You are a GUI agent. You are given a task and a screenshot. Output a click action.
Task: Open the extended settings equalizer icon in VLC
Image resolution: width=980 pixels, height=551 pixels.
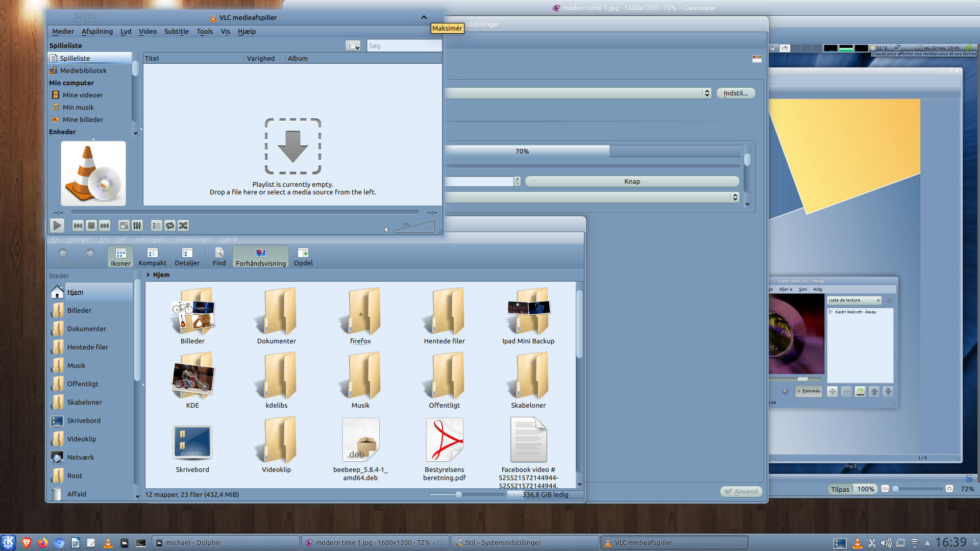pos(137,226)
